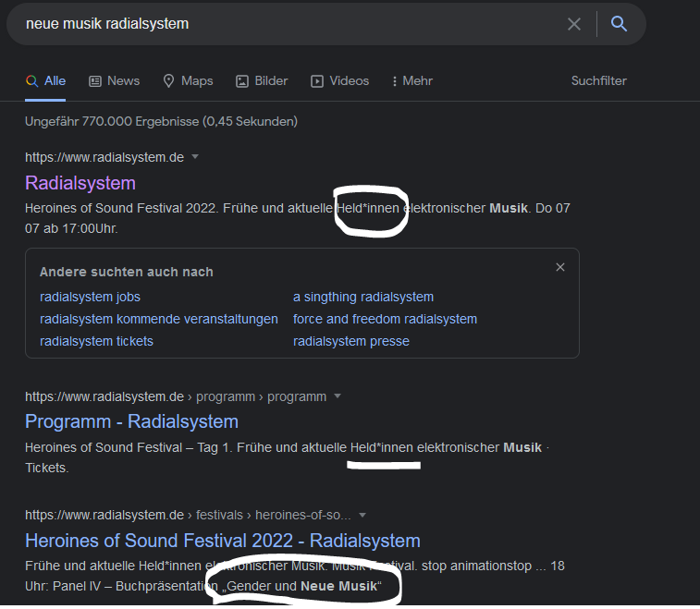This screenshot has width=700, height=609.
Task: Open the Radialsystem result title
Action: [80, 183]
